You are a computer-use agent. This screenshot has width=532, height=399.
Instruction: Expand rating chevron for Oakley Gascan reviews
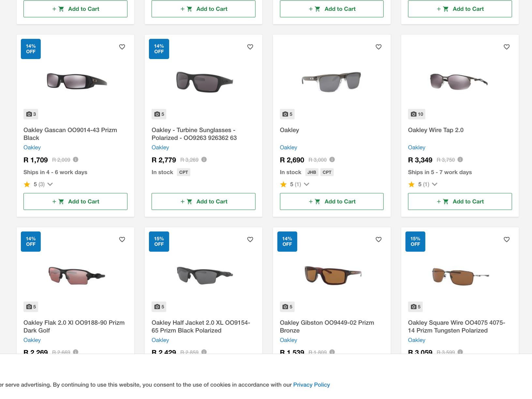pos(50,184)
